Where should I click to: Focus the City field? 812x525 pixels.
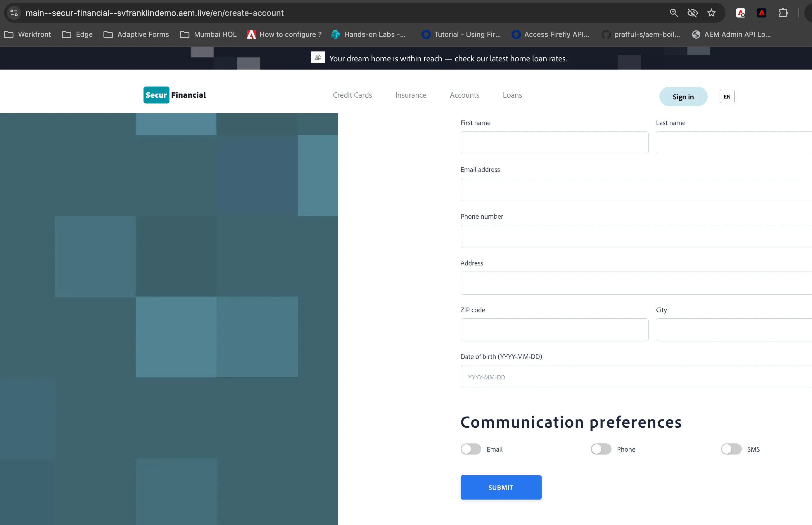click(734, 330)
